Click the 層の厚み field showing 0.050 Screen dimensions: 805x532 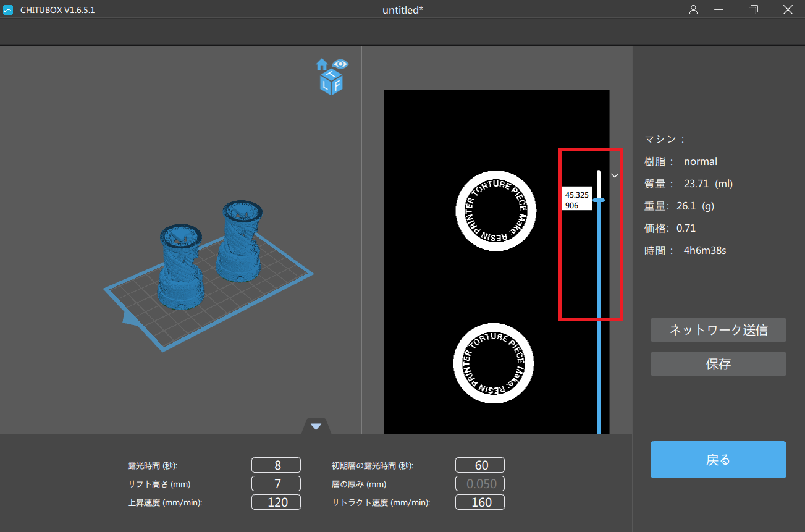480,484
